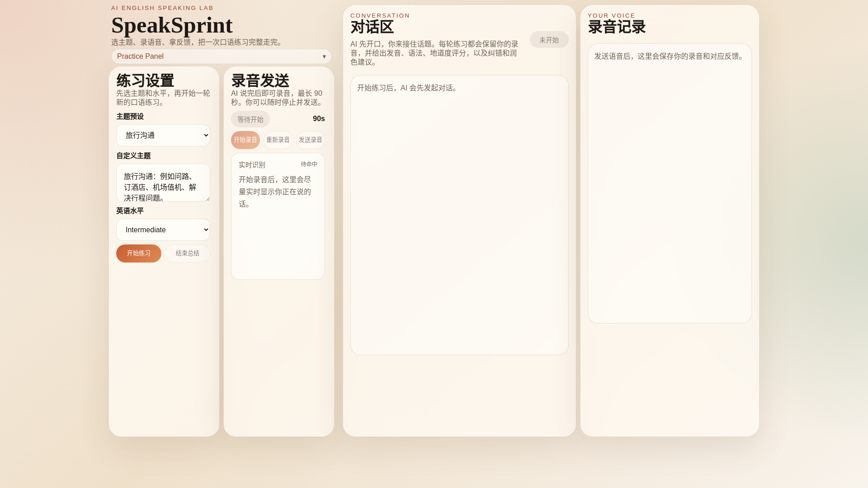Click the 实时识别 transcript box
Viewport: 868px width, 488px height.
(x=278, y=235)
